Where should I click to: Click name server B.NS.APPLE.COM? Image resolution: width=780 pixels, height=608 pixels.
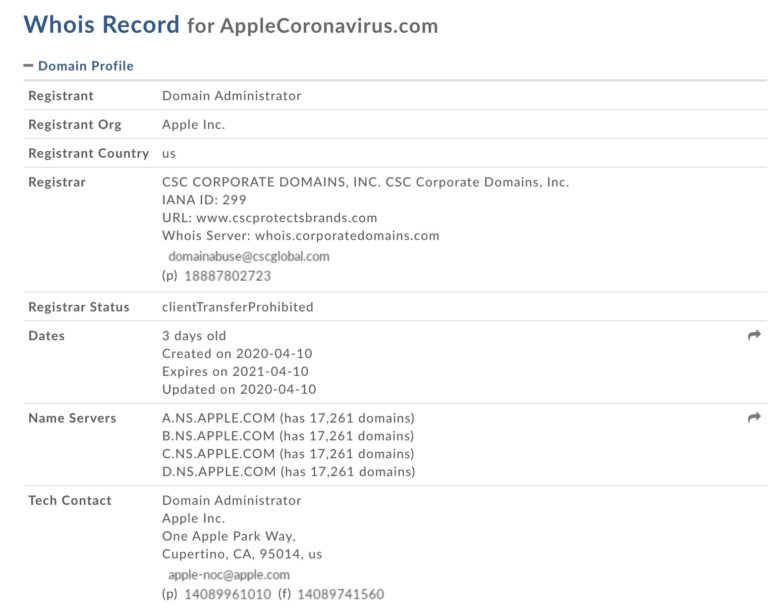[218, 436]
